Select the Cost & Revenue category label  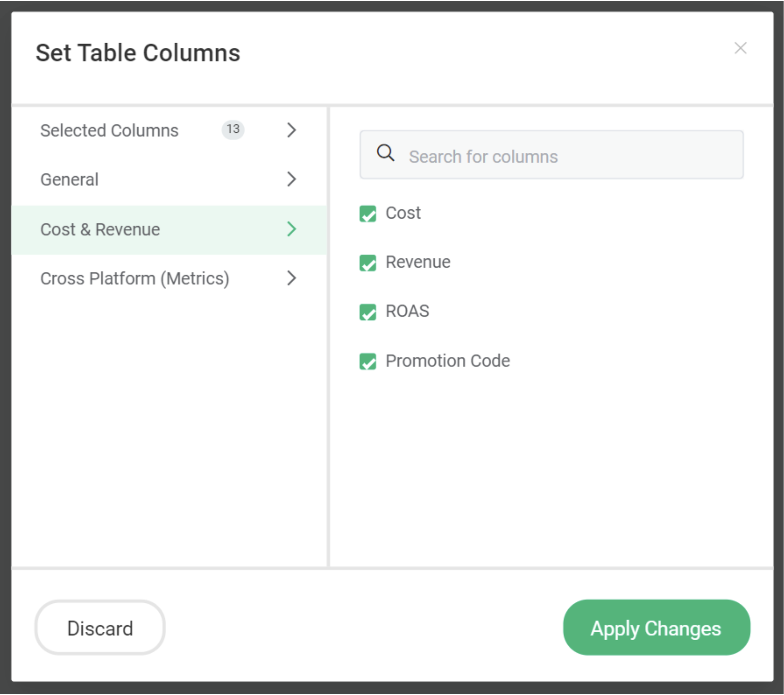click(100, 229)
